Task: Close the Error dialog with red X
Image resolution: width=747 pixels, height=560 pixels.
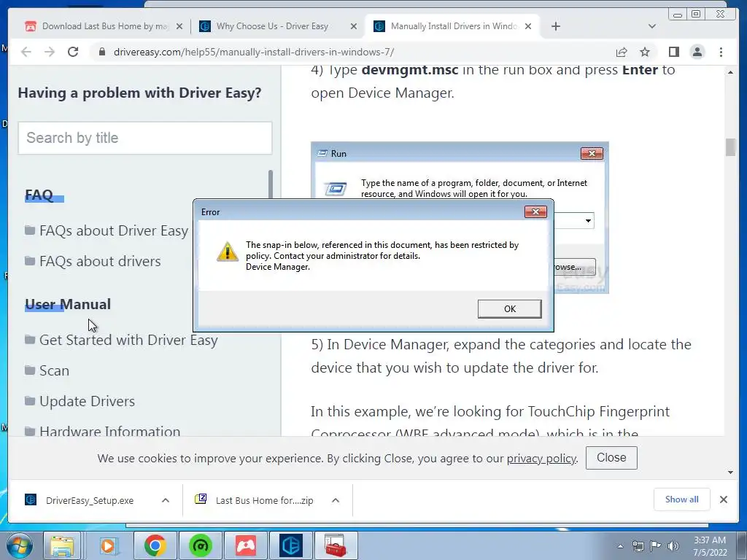Action: [535, 212]
